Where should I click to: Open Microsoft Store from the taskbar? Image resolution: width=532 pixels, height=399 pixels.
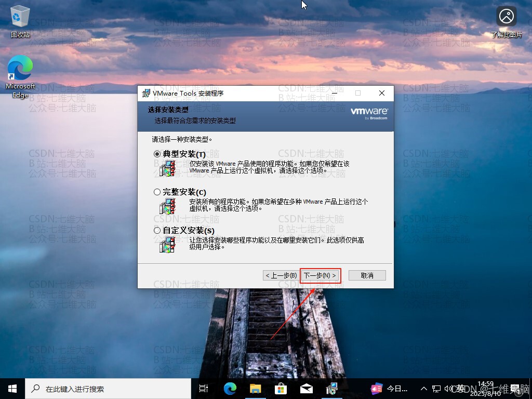pos(281,388)
